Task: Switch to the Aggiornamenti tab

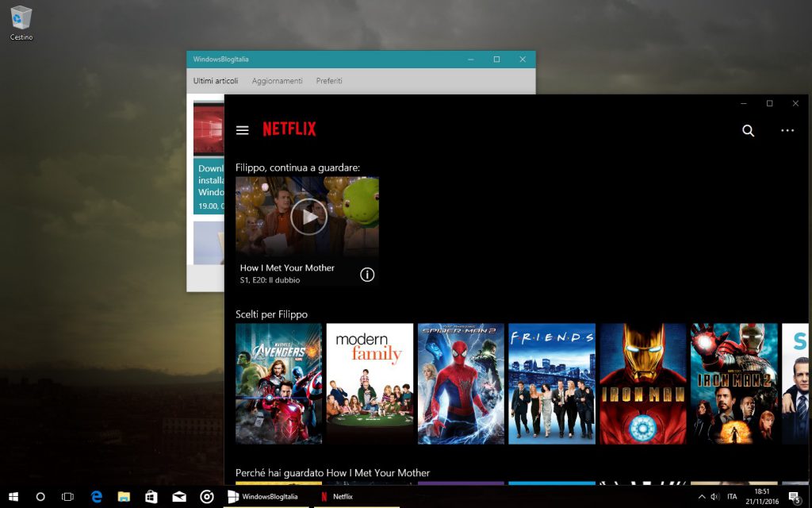Action: 277,80
